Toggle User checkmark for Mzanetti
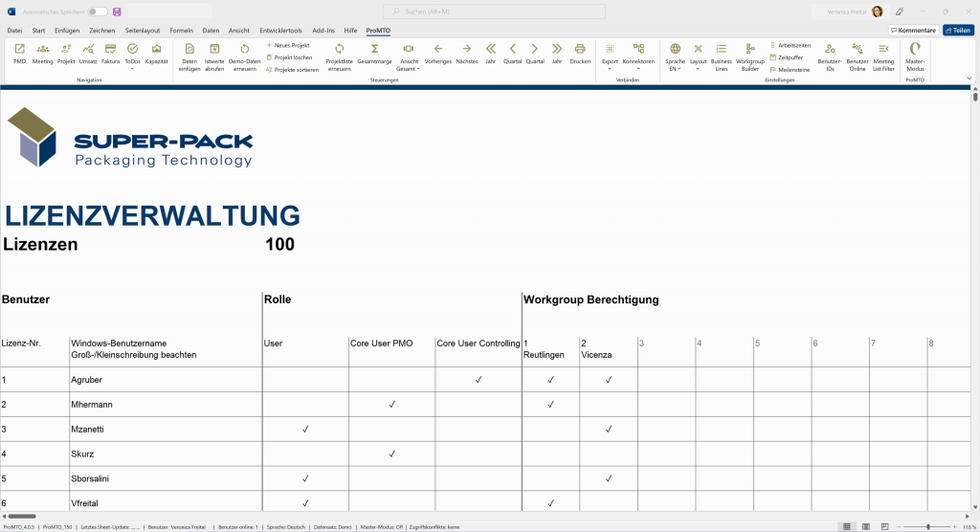The image size is (980, 532). [x=305, y=429]
